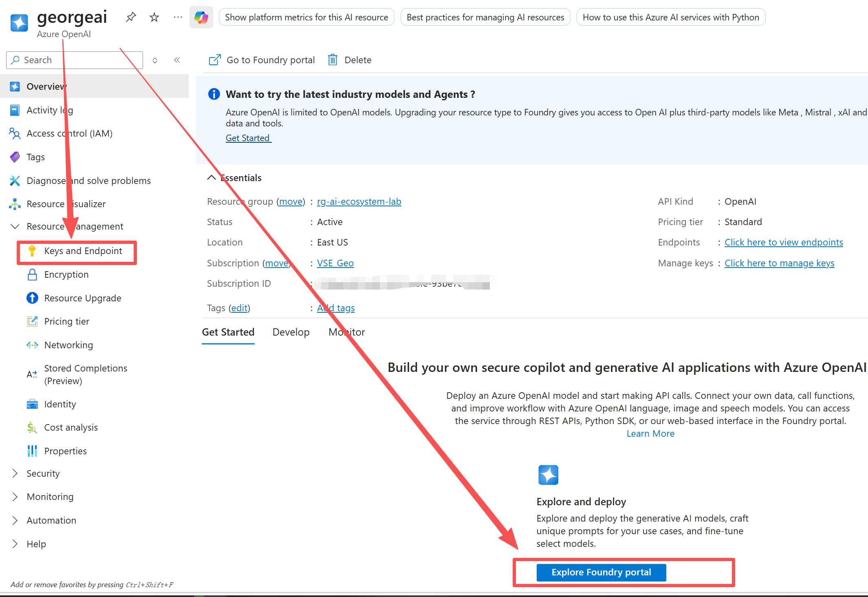Click the Explore Foundry portal button
Image resolution: width=868 pixels, height=597 pixels.
tap(601, 572)
